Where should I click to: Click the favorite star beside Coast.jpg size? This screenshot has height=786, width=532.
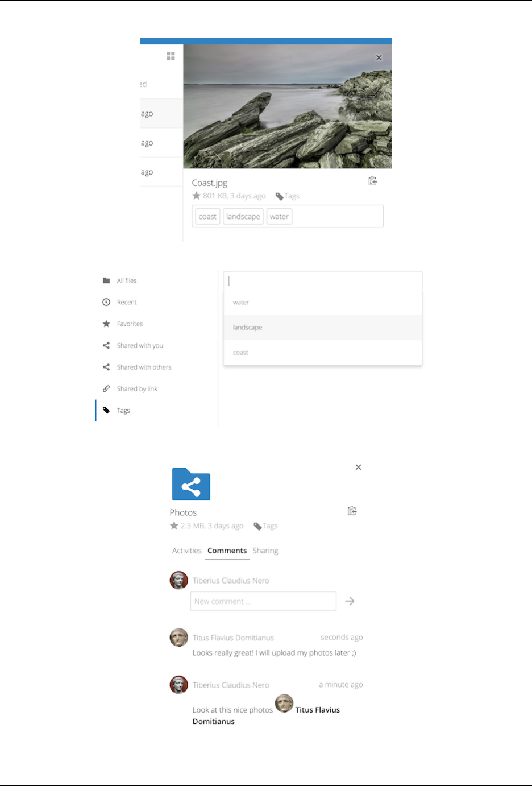click(x=196, y=196)
